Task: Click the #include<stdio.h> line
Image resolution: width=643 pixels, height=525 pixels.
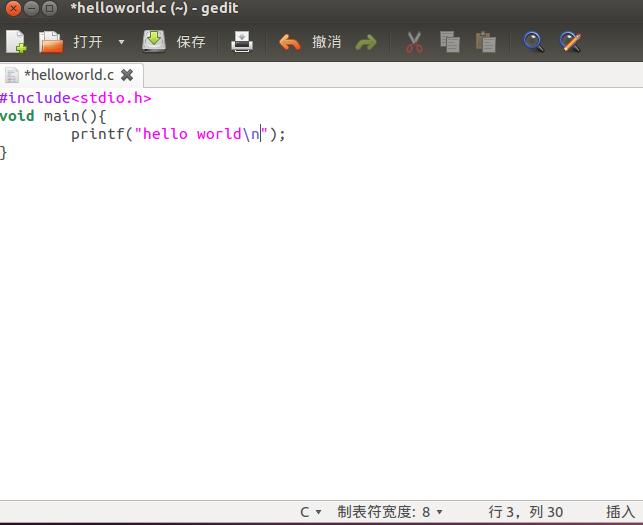Action: click(76, 98)
